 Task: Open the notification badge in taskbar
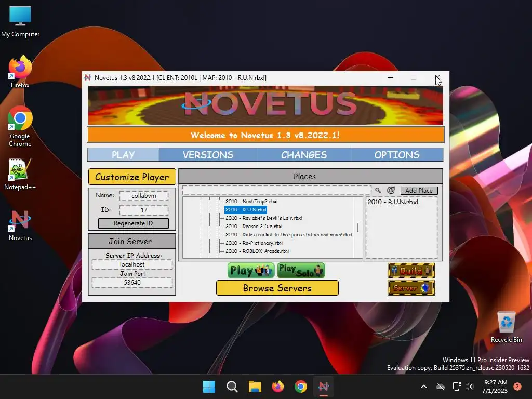[517, 387]
